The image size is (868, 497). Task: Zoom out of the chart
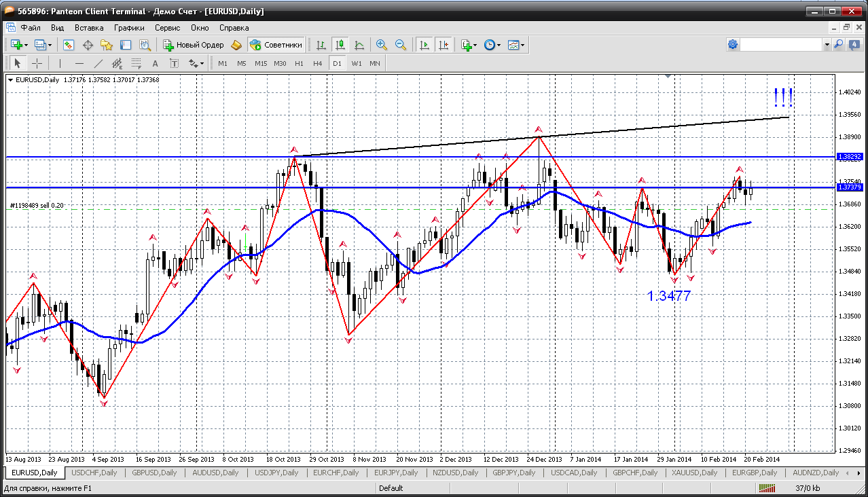(401, 45)
